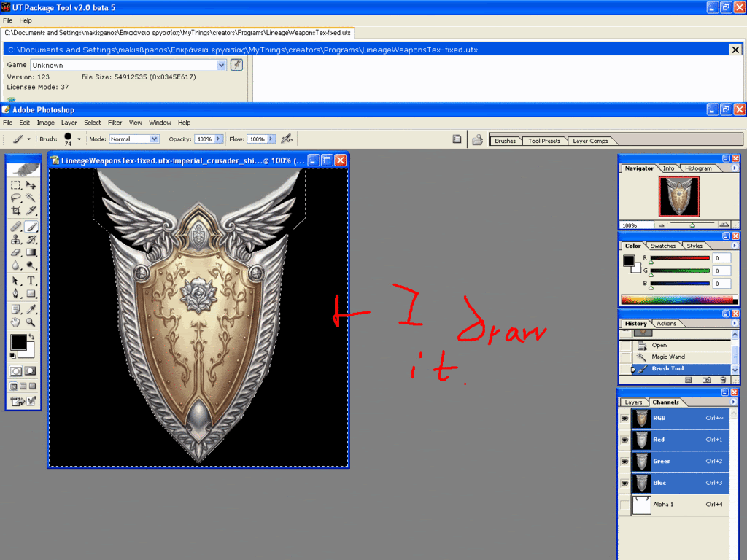This screenshot has width=747, height=560.
Task: Open the brush Mode dropdown
Action: 154,139
